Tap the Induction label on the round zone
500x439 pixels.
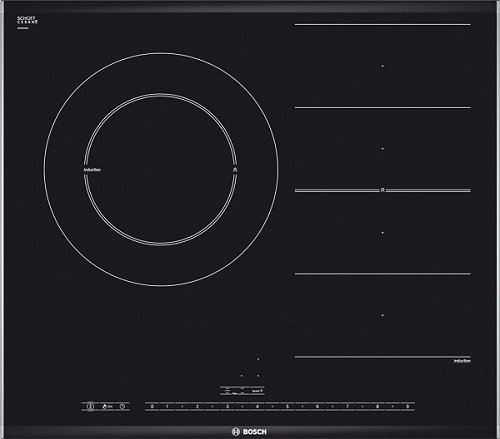click(x=92, y=170)
